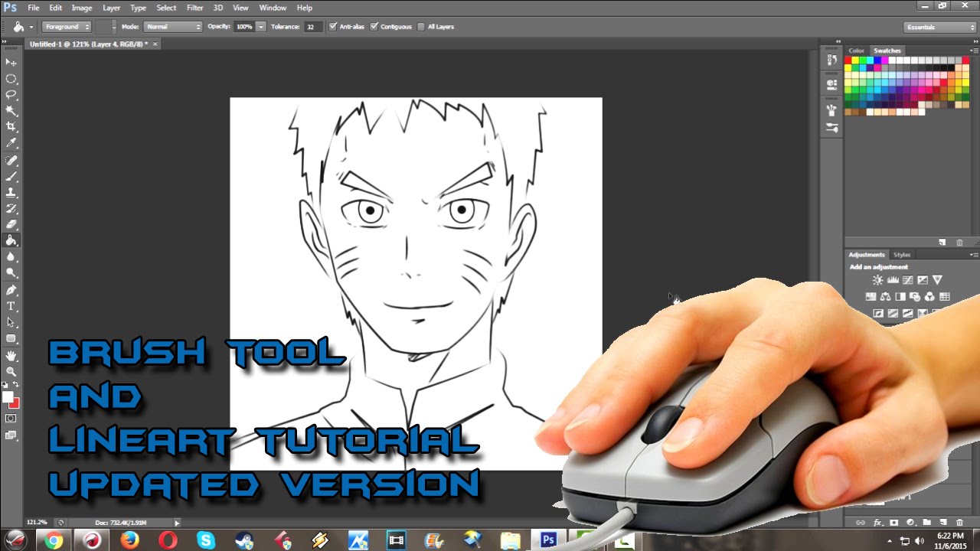Click the layer fx styles icon

[x=877, y=523]
